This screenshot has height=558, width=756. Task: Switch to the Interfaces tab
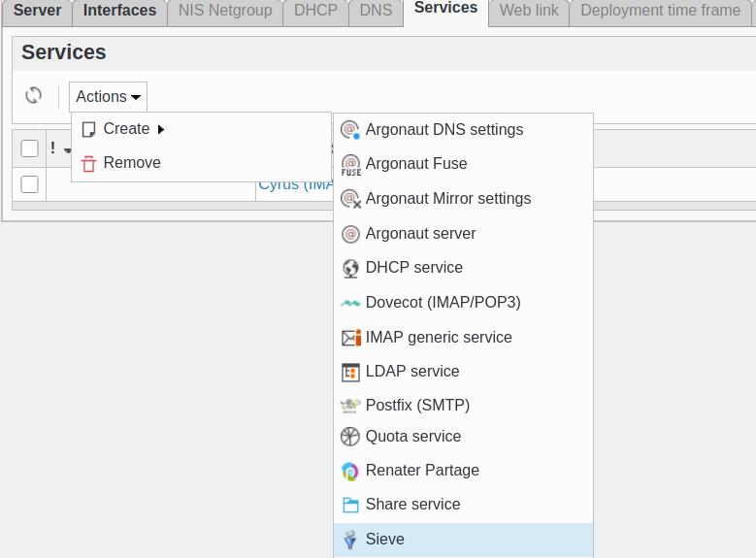[x=119, y=12]
